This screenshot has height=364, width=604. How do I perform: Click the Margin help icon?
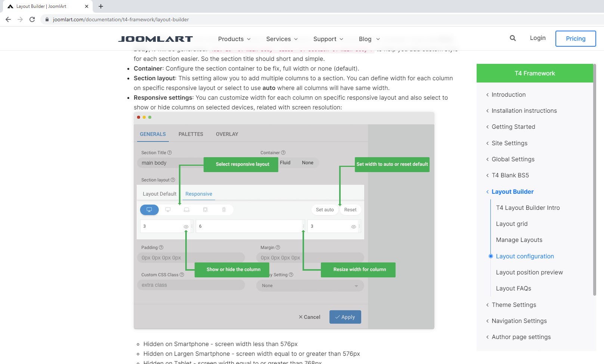click(278, 248)
